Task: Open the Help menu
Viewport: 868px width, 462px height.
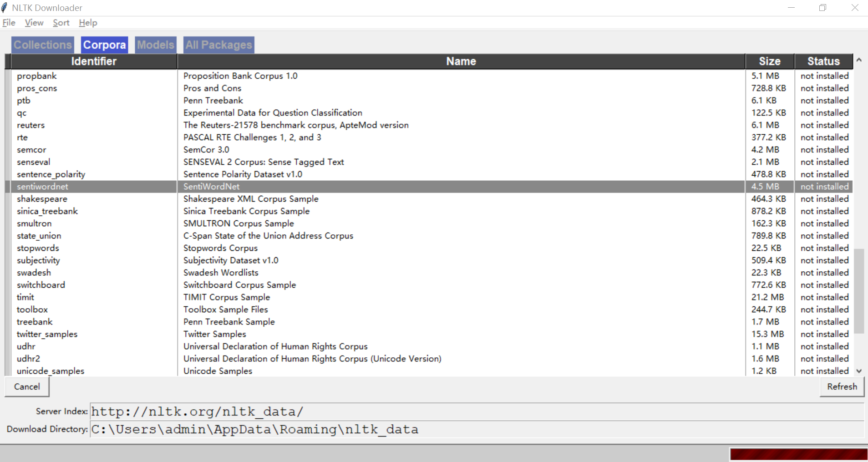Action: point(88,23)
